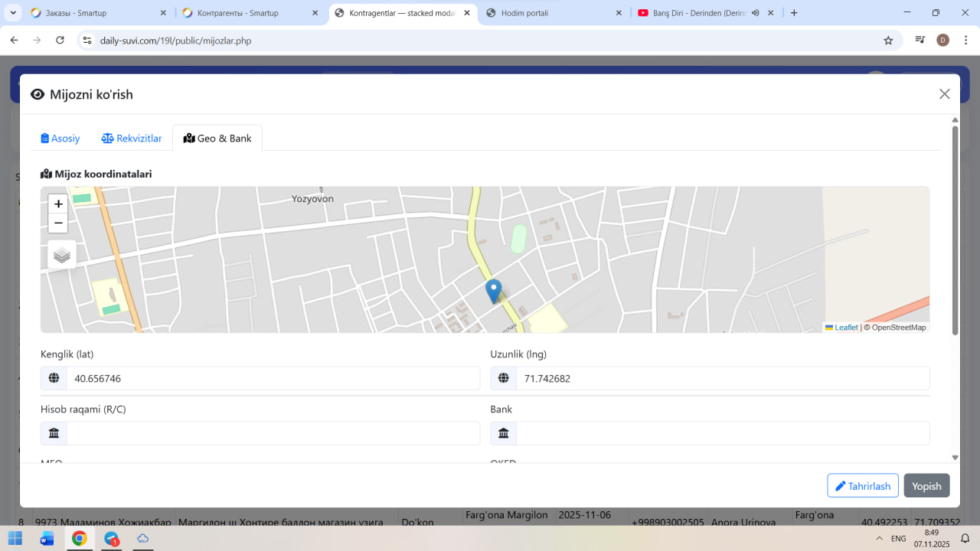Close the Mijozni ko'rish modal

point(944,94)
